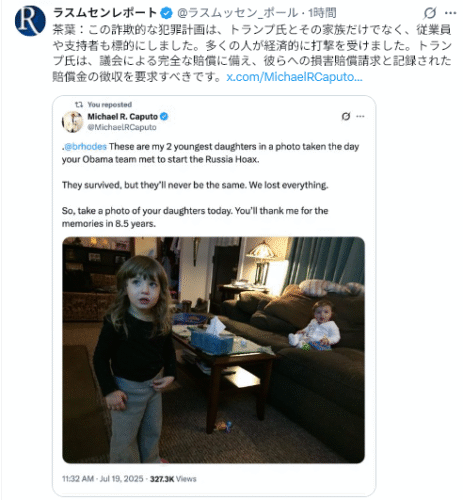Open the x.com/MichaelRCaputo link
The width and height of the screenshot is (463, 500).
(294, 77)
